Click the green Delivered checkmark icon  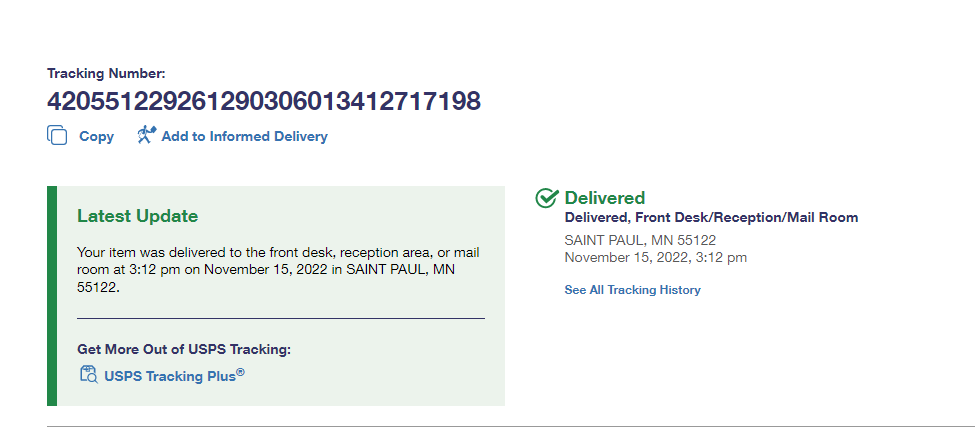pos(547,198)
